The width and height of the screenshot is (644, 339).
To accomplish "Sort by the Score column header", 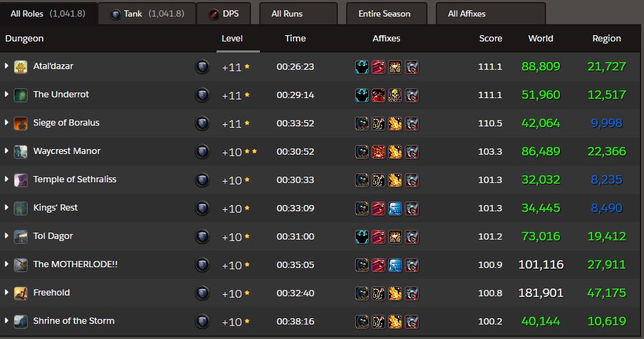I will point(490,38).
